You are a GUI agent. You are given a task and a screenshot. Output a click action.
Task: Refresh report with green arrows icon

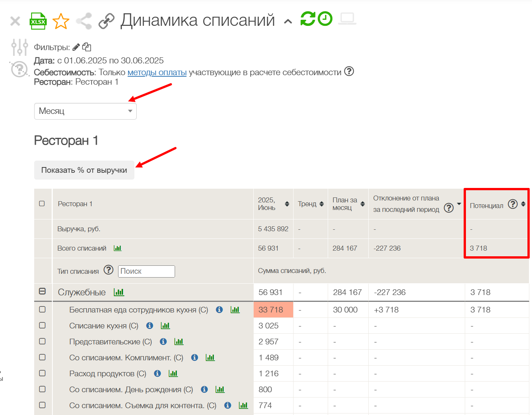[308, 19]
